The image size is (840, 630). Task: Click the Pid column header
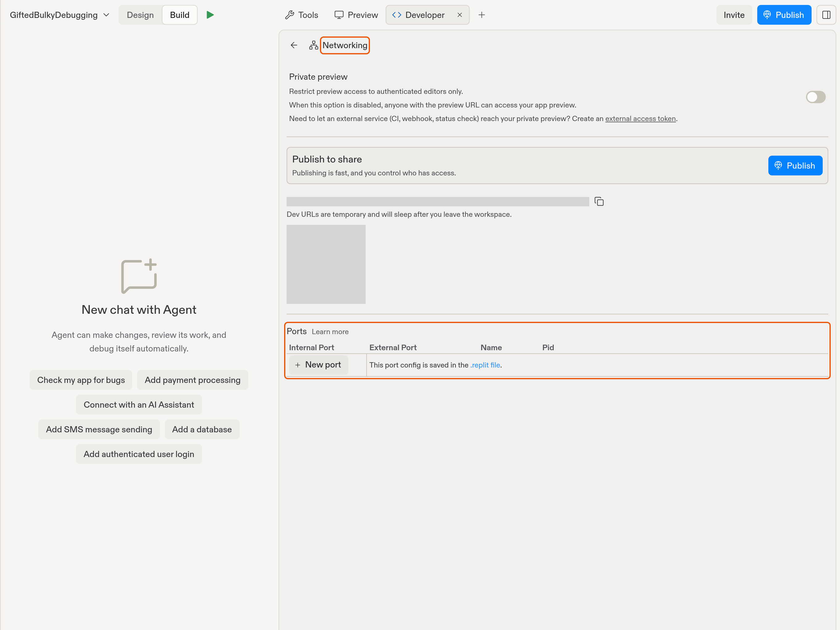tap(548, 347)
